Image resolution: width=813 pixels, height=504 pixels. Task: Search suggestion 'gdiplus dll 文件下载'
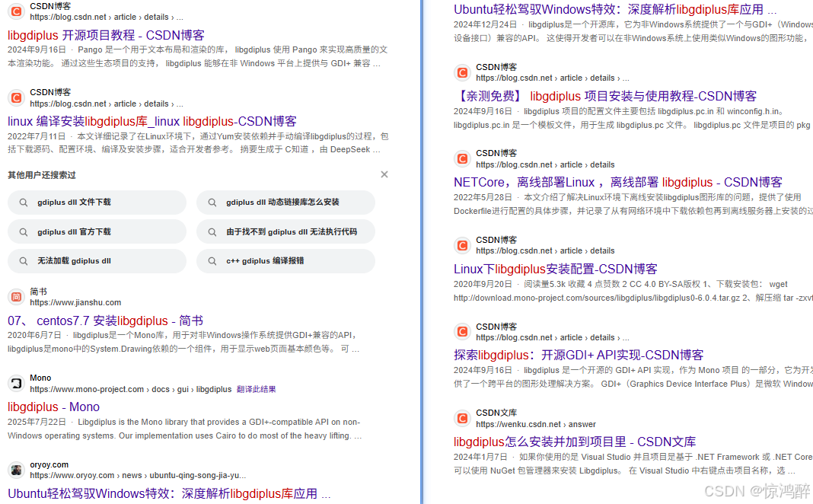tap(97, 203)
